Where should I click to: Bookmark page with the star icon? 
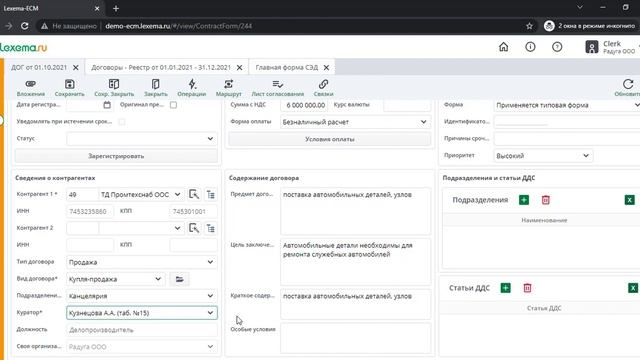click(529, 26)
